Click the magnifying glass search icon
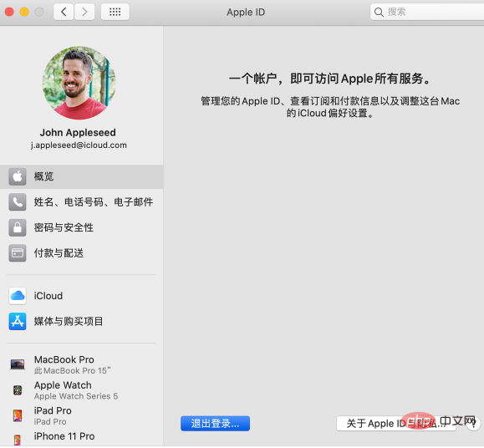 (379, 12)
